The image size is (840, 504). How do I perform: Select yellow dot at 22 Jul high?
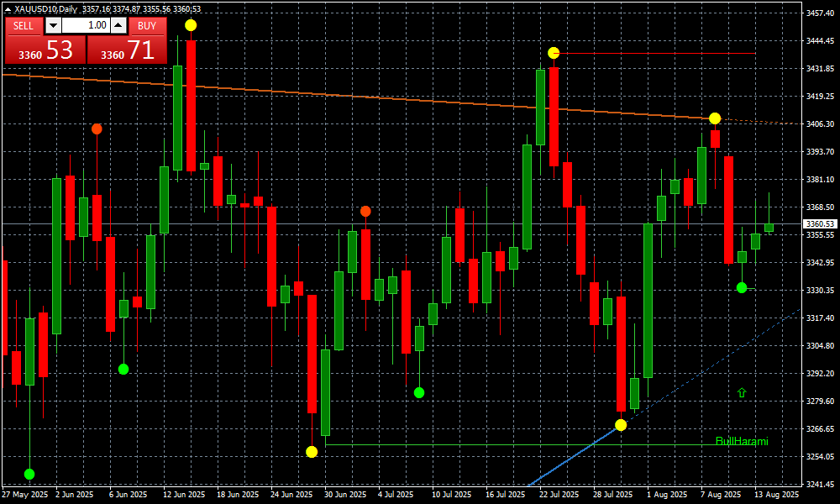[553, 53]
